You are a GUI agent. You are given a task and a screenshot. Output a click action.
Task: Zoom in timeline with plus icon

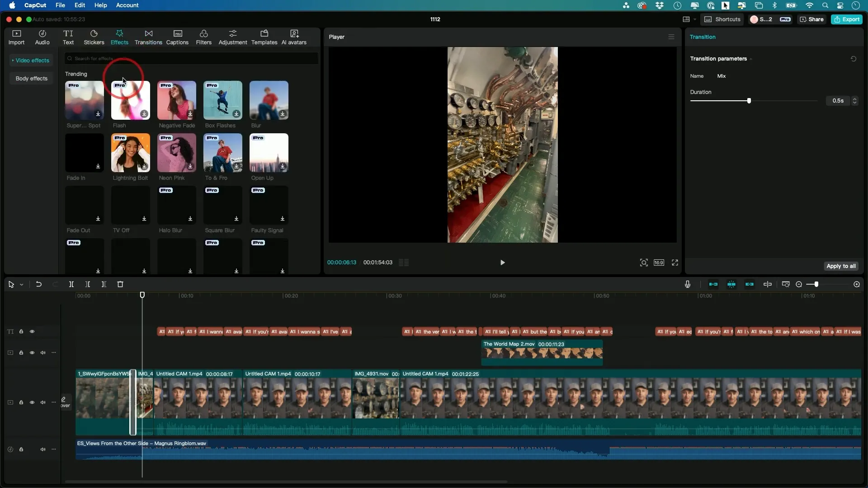point(857,284)
